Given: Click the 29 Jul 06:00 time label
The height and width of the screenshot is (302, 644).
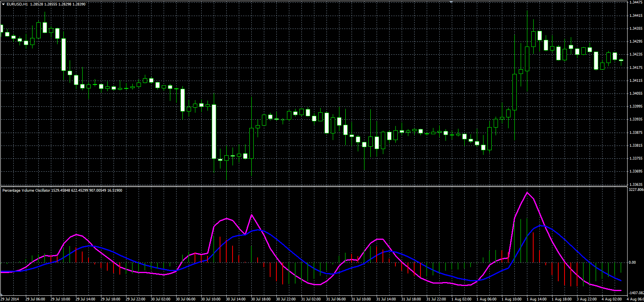Looking at the screenshot, I should click(35, 299).
